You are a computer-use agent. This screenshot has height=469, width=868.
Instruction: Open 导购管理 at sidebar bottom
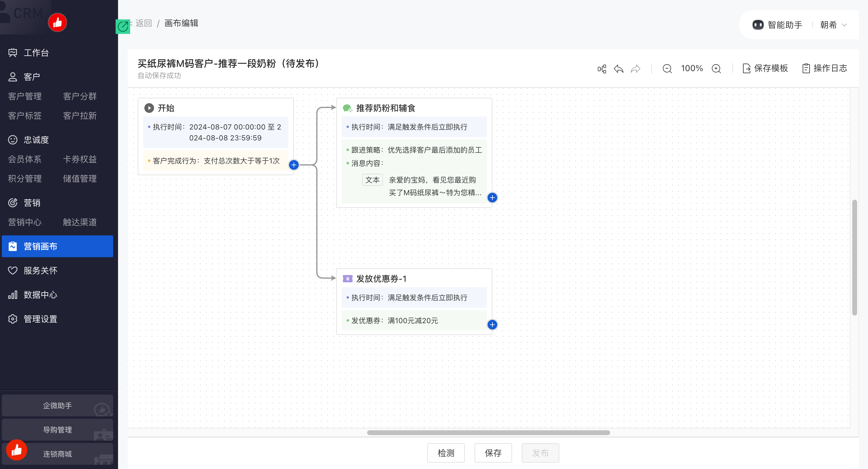point(57,430)
